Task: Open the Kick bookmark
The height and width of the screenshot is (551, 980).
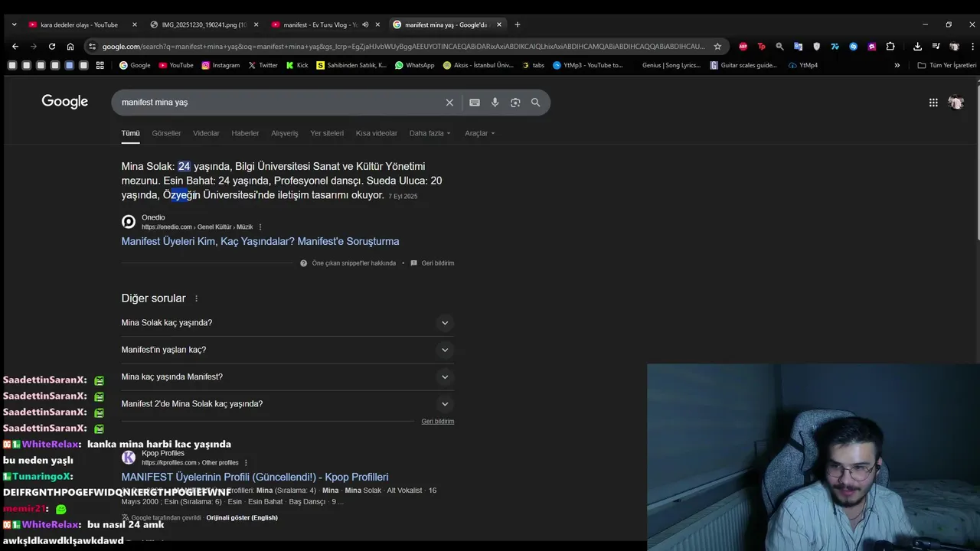Action: tap(297, 65)
